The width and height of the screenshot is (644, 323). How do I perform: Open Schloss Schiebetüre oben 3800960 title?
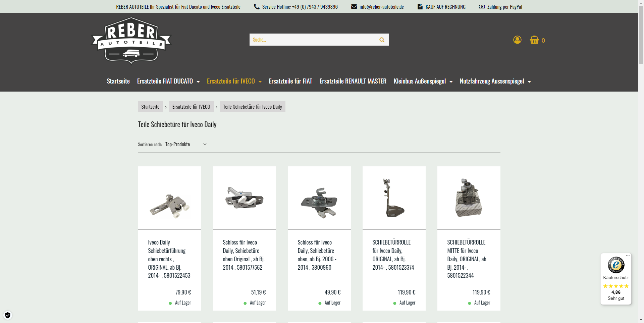[317, 255]
